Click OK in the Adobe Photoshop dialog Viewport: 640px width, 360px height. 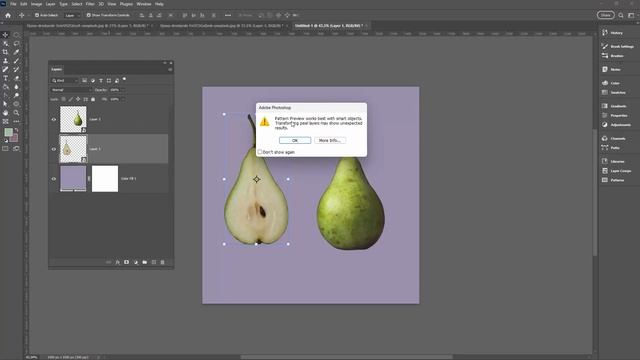coord(295,140)
